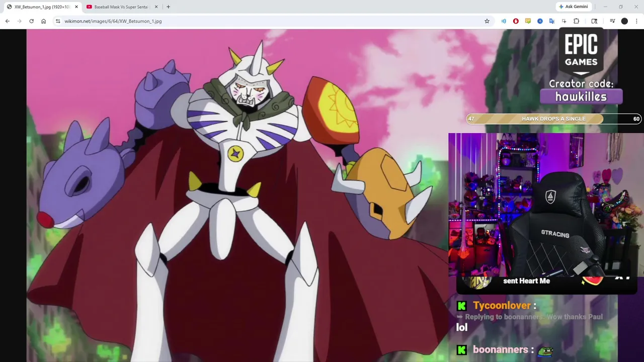Image resolution: width=644 pixels, height=362 pixels.
Task: Click the wikimon.net address bar URL
Action: [x=113, y=21]
